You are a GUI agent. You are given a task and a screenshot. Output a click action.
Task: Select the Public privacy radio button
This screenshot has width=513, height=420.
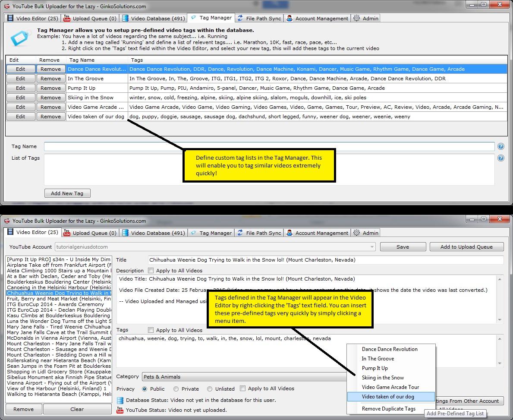pos(145,389)
